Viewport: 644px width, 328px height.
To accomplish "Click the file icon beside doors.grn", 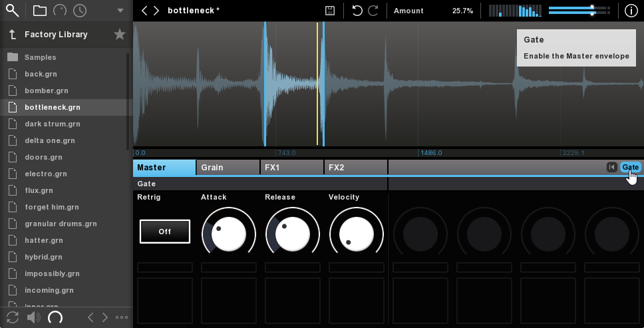I will (13, 157).
